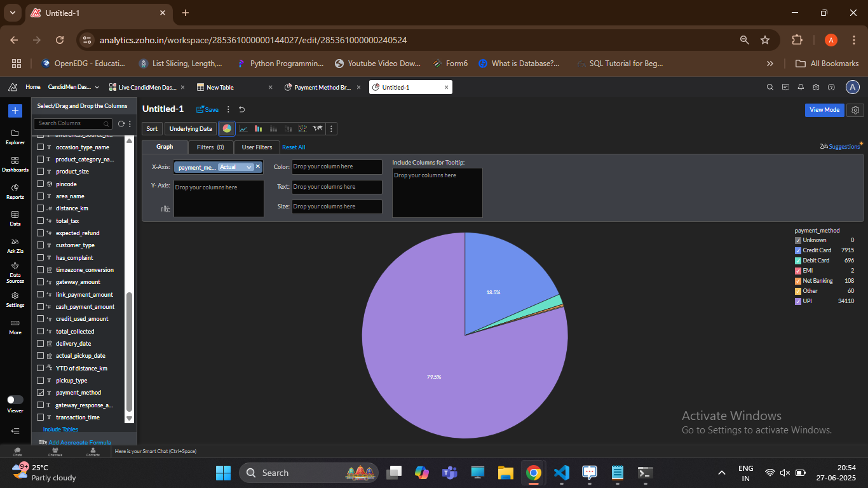Image resolution: width=868 pixels, height=488 pixels.
Task: Open Underlying Data view
Action: click(191, 129)
